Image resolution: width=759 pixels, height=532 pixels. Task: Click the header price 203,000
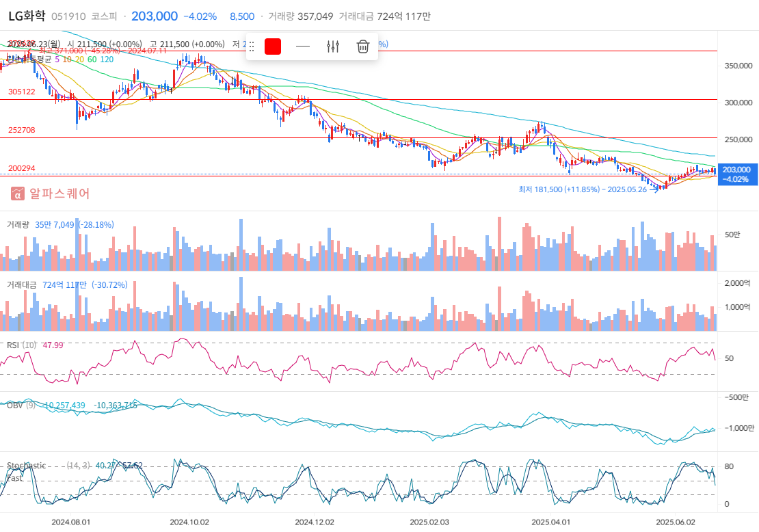coord(155,16)
